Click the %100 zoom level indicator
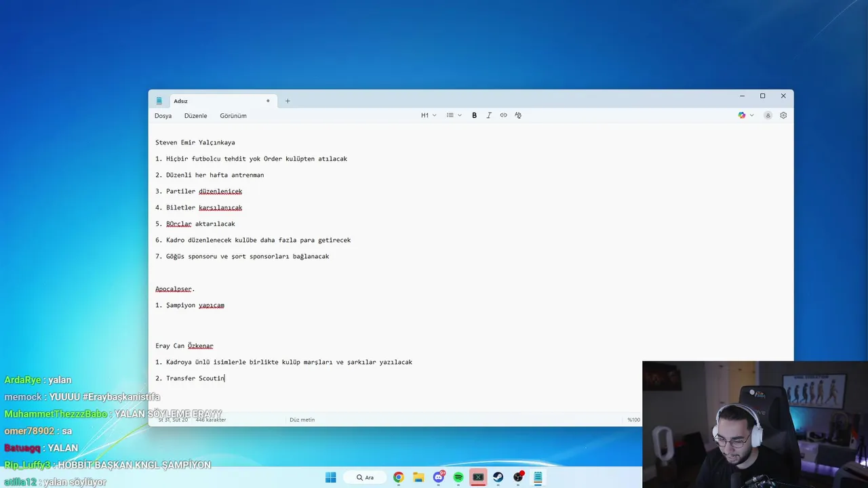This screenshot has width=868, height=488. 633,420
